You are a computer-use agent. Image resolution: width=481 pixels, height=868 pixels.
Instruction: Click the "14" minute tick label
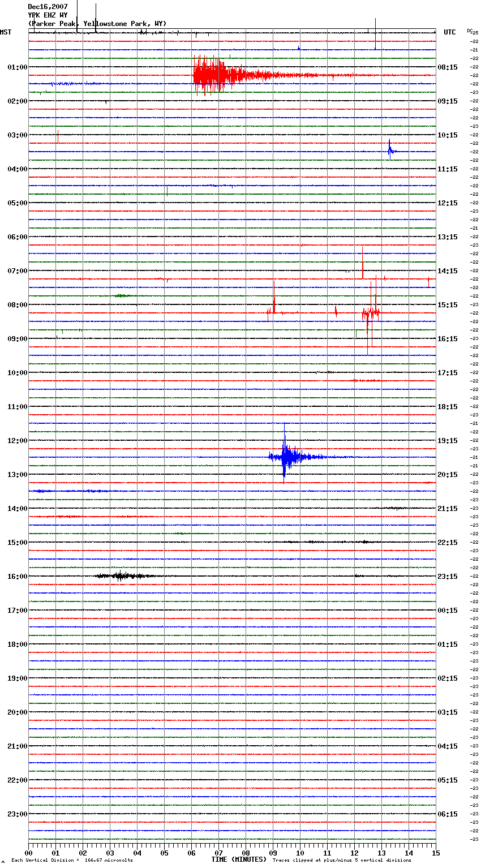pyautogui.click(x=409, y=853)
